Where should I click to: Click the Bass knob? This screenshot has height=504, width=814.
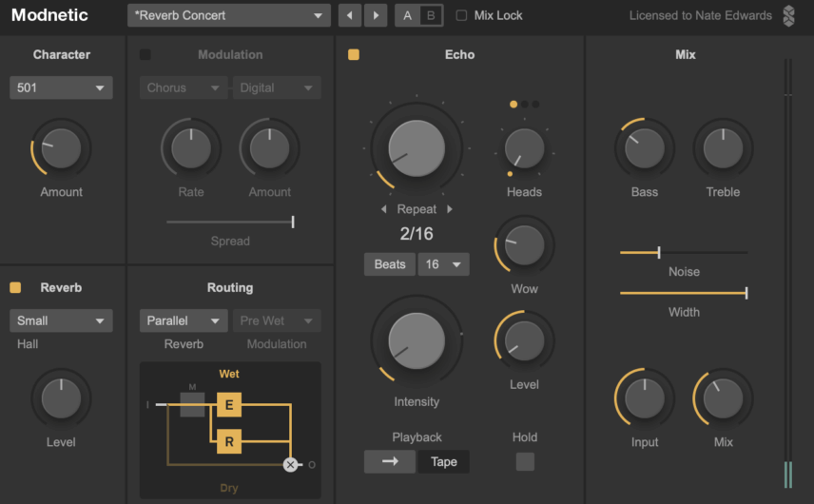pyautogui.click(x=645, y=148)
